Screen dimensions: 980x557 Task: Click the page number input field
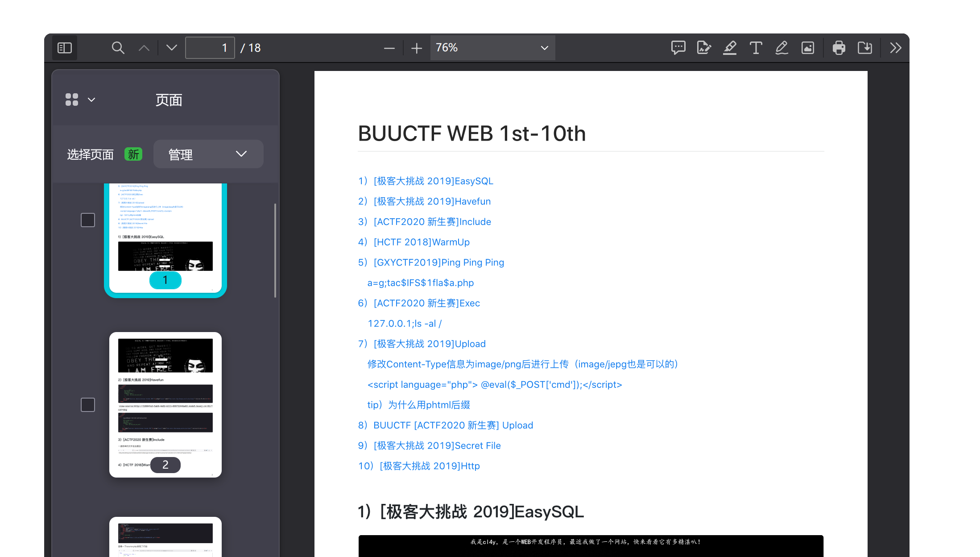(x=210, y=48)
